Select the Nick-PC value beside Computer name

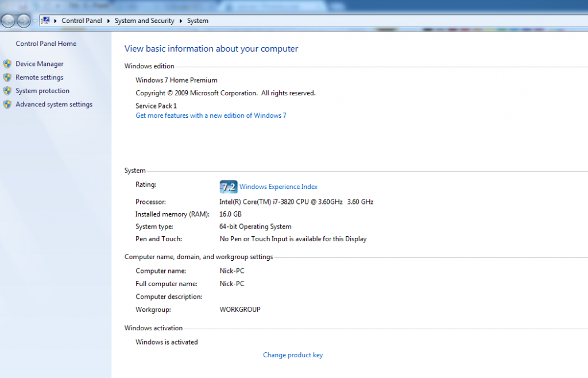(x=232, y=271)
